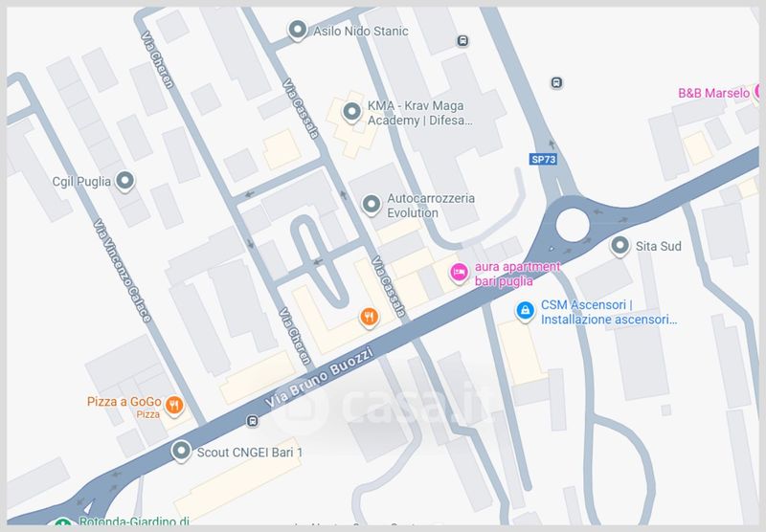The width and height of the screenshot is (766, 532).
Task: Open the aura apartment hotel pin
Action: (459, 273)
